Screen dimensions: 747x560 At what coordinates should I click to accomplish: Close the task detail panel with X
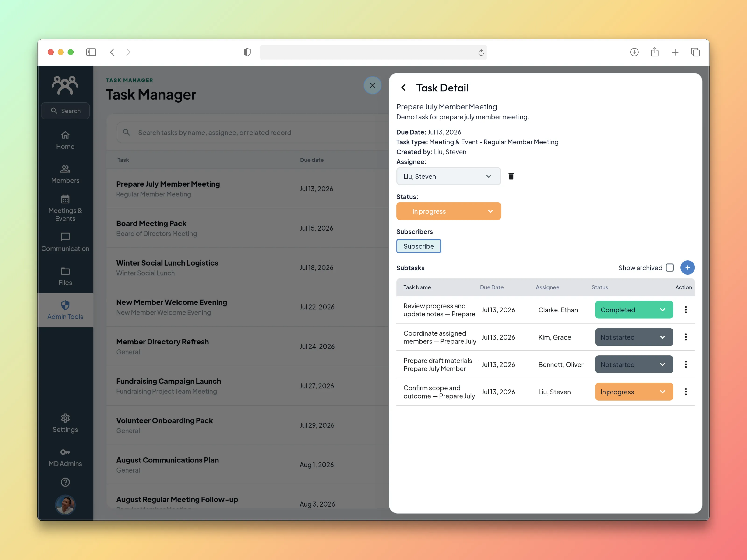(x=373, y=85)
